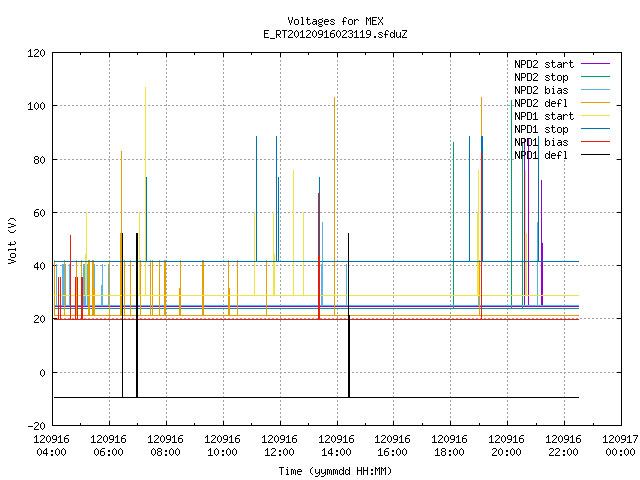Click the dark blue NPD1 stop legend line
Image resolution: width=640 pixels, height=480 pixels.
point(595,129)
